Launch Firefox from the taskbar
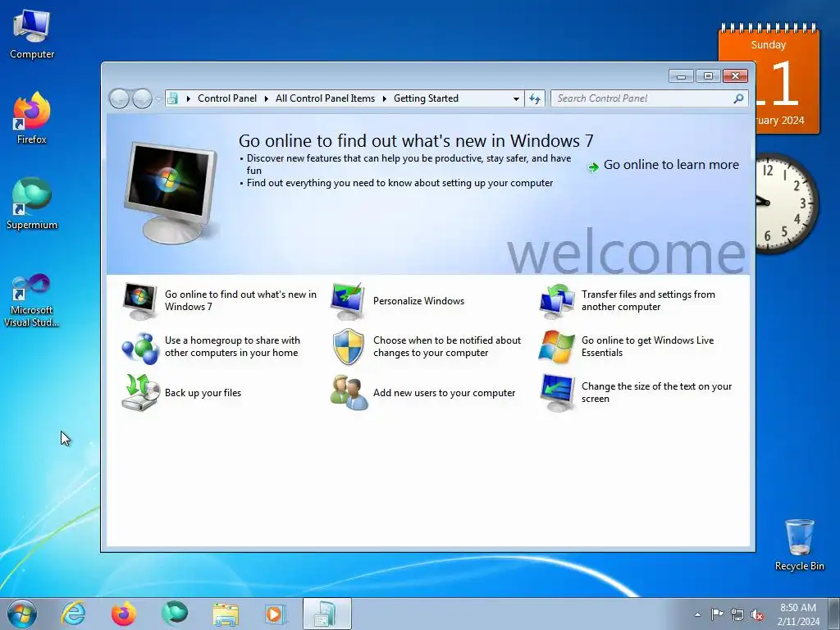 pyautogui.click(x=124, y=614)
